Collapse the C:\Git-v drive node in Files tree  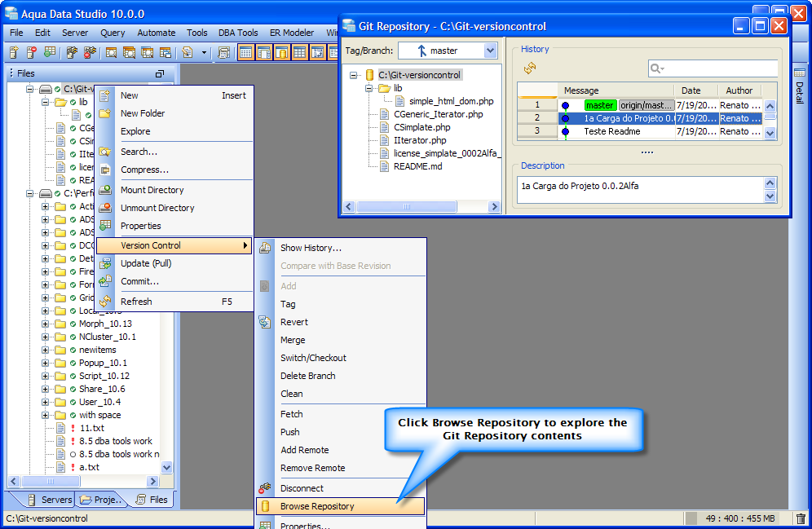point(30,89)
